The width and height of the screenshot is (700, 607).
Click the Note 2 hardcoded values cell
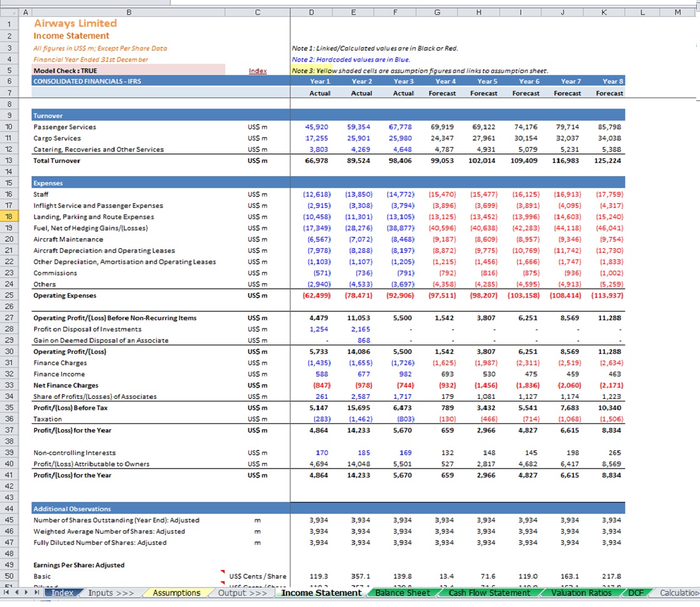click(x=351, y=60)
